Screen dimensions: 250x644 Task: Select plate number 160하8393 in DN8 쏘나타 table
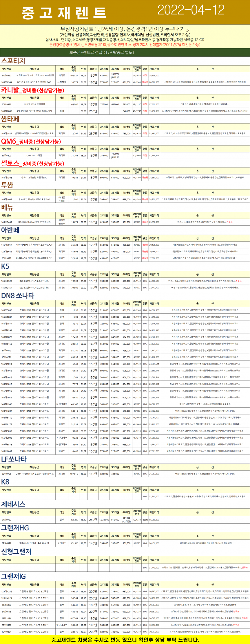pyautogui.click(x=6, y=330)
